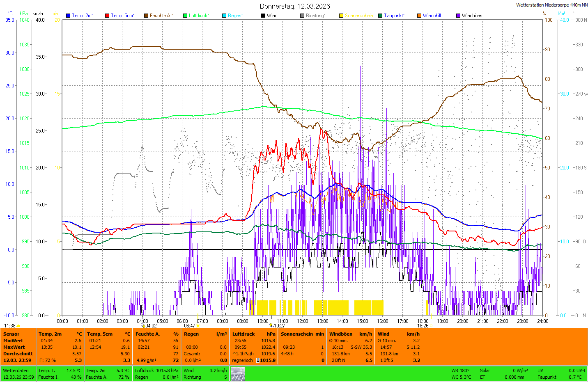588x382 pixels.
Task: Click the Windchill legend label
Action: pyautogui.click(x=432, y=16)
